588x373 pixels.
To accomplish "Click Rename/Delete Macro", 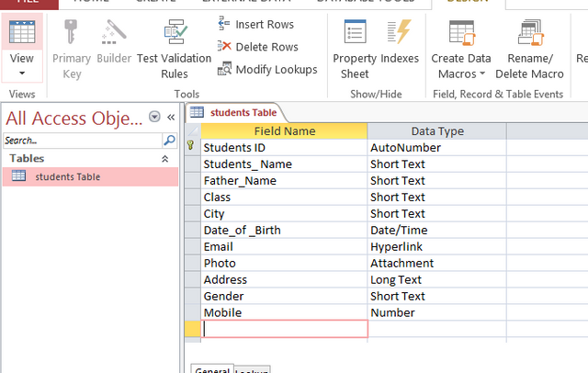I will click(529, 50).
